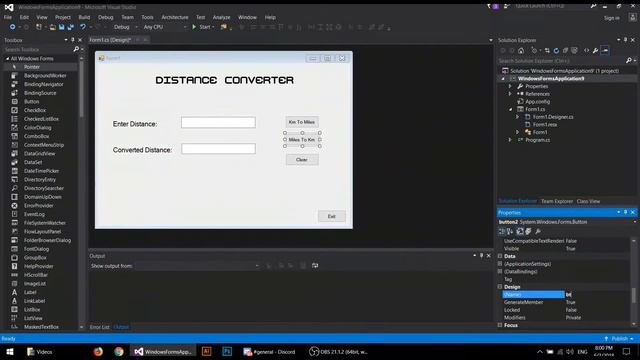Click the Navigate Backward toolbar icon
This screenshot has width=640, height=360.
[x=12, y=27]
